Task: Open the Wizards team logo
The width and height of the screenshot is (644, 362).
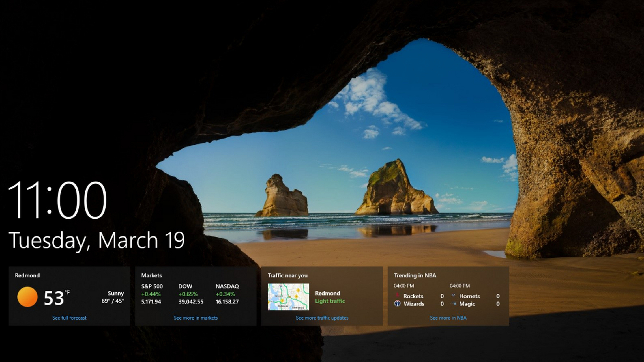Action: [397, 303]
